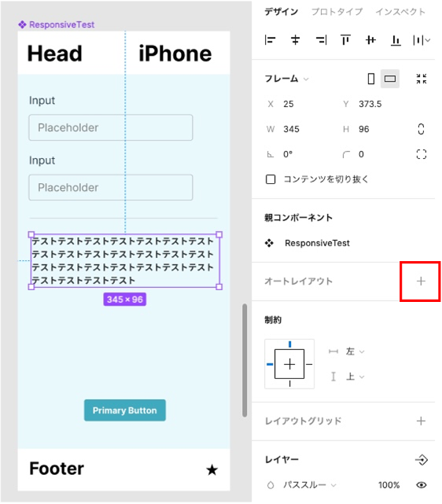
Task: Open horizontal constraint 左 dropdown
Action: (355, 351)
